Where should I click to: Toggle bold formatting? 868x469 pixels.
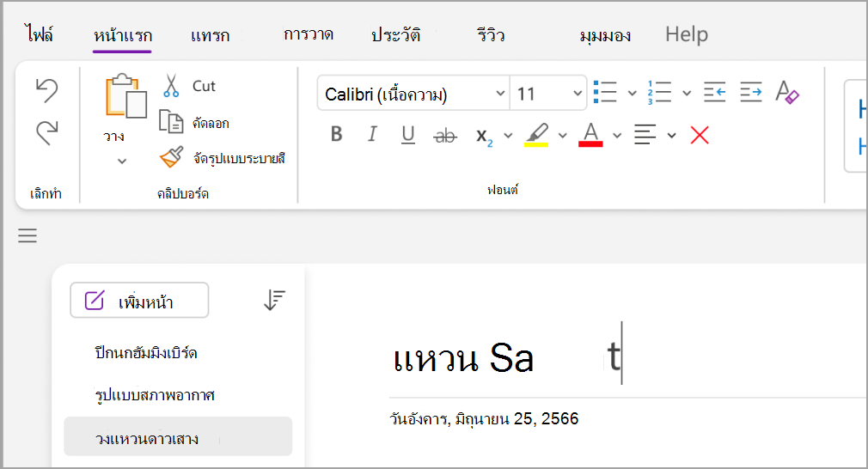pyautogui.click(x=337, y=134)
